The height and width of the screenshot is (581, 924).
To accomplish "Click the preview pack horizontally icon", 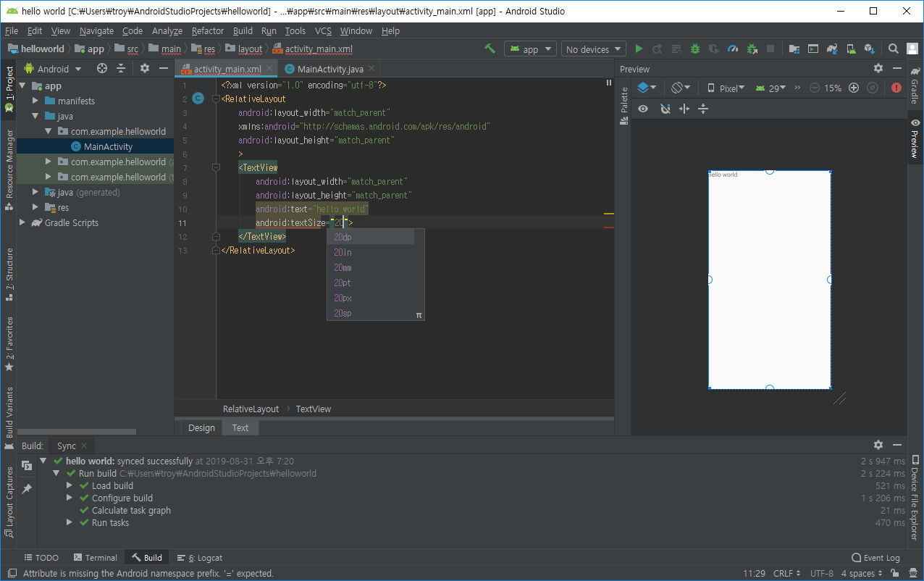I will (684, 109).
